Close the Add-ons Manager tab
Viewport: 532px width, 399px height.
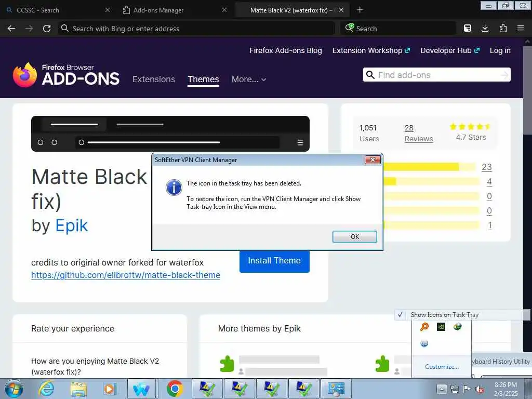pos(224,10)
